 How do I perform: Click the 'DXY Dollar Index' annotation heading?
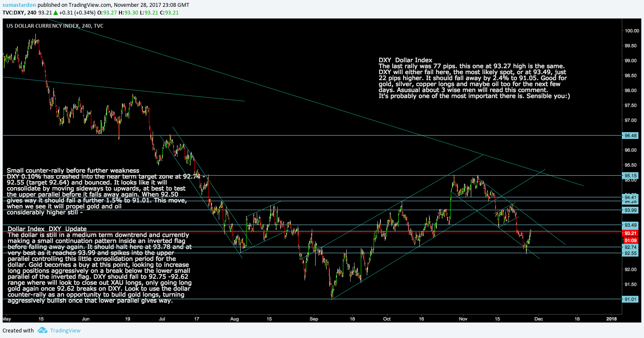pos(405,60)
